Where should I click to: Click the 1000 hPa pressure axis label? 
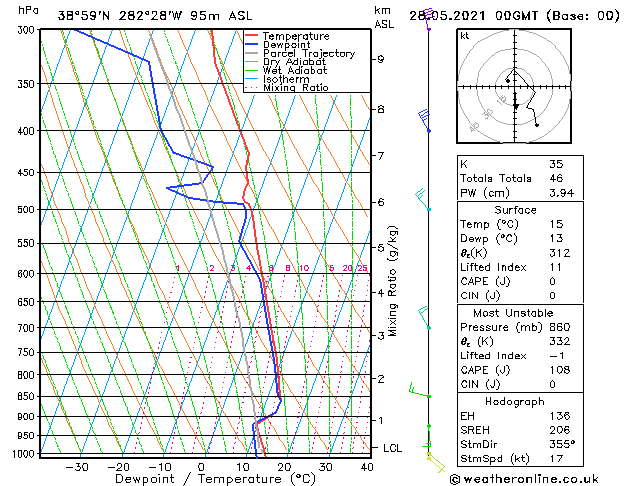(24, 454)
